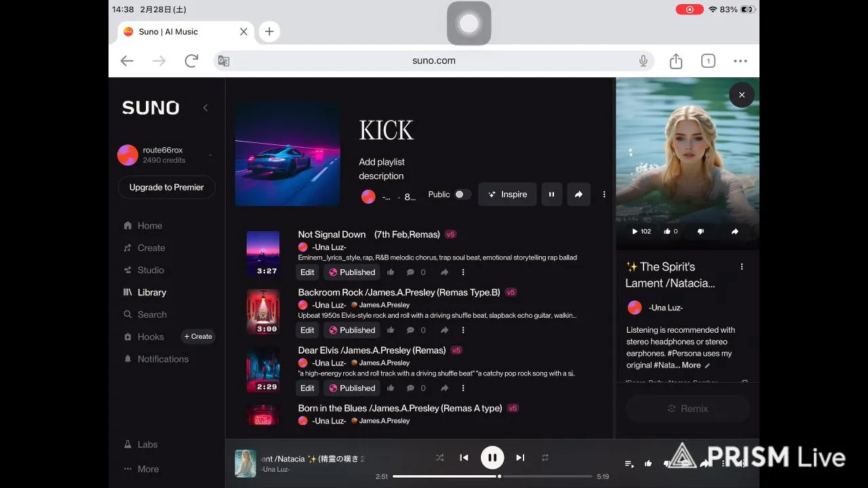Open the Create section

click(144, 248)
